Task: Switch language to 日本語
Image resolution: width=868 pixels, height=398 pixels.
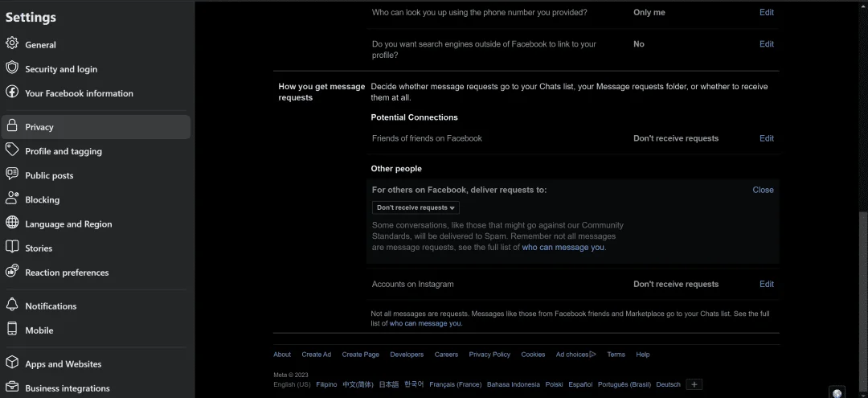Action: (x=389, y=384)
